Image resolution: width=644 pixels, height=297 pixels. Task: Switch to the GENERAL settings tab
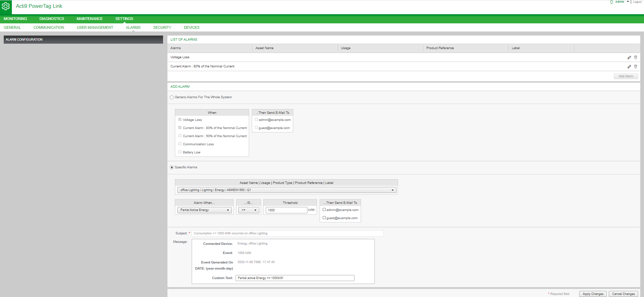12,27
